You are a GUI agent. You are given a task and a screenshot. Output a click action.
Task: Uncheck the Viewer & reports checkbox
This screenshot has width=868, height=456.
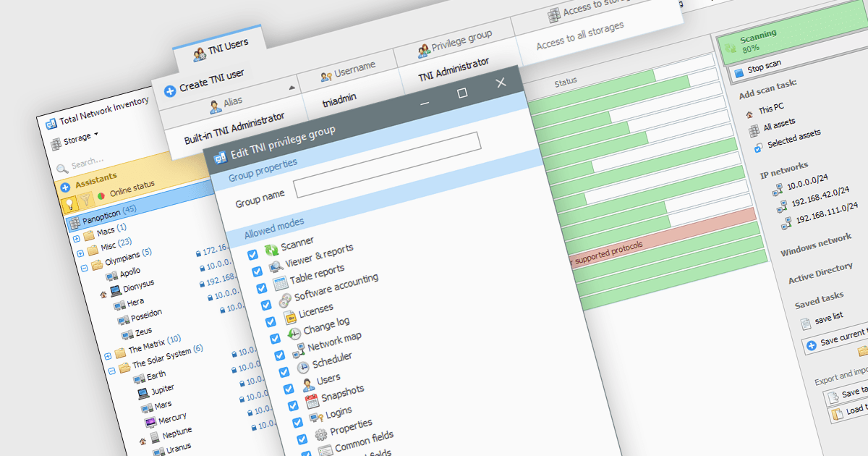tap(257, 271)
